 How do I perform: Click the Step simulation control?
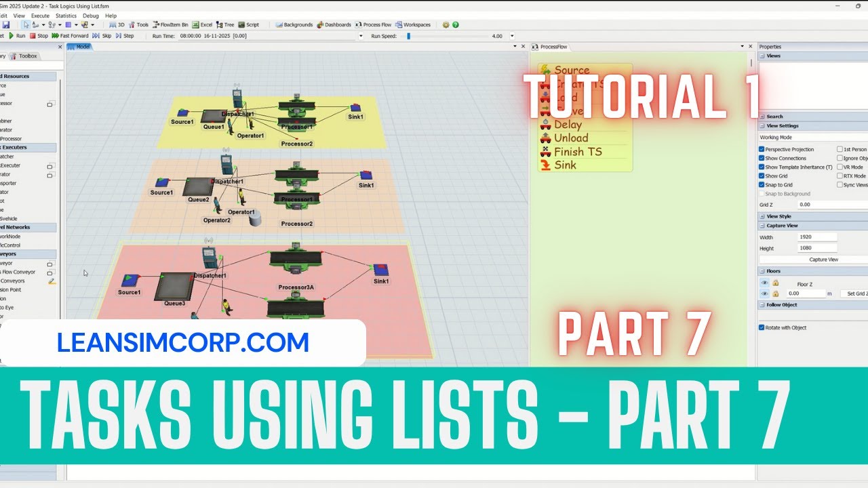point(124,35)
